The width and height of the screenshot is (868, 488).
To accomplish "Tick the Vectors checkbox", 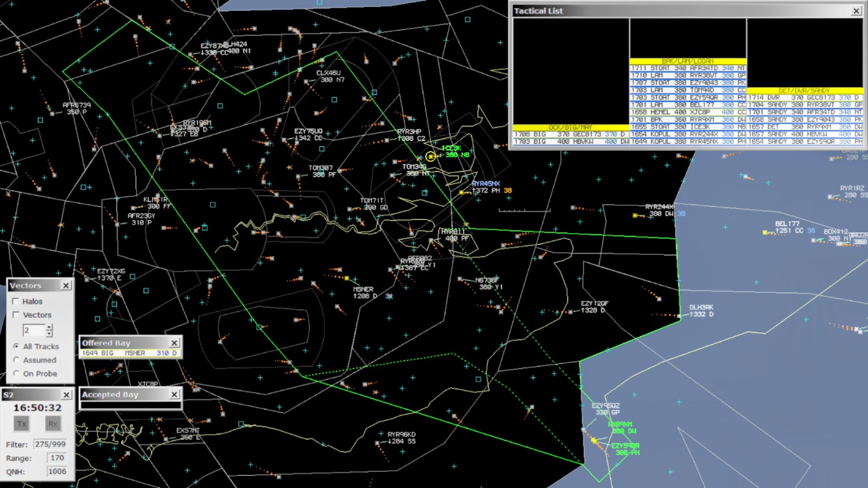I will pos(16,315).
